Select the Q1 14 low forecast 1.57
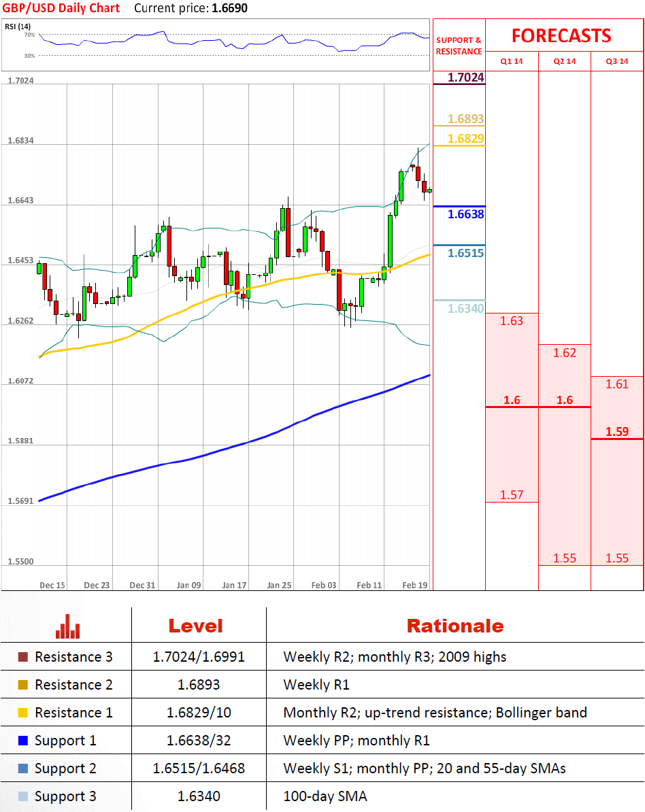Viewport: 645px width, 812px height. pos(512,494)
